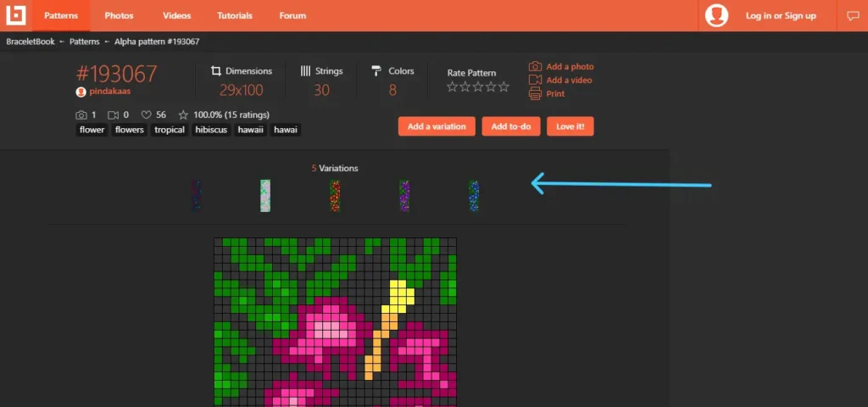Click the star ratings percentage icon
Image resolution: width=868 pixels, height=407 pixels.
click(x=183, y=114)
